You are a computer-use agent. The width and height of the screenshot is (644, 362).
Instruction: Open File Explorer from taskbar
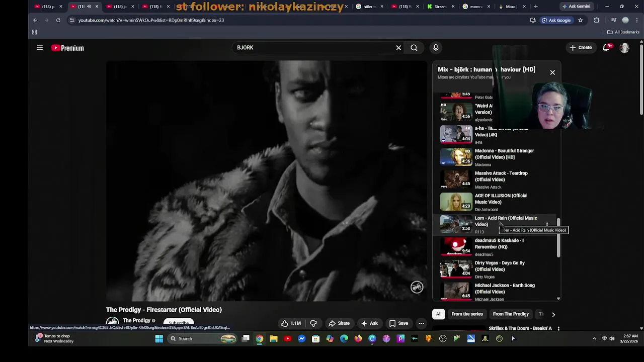tap(273, 339)
